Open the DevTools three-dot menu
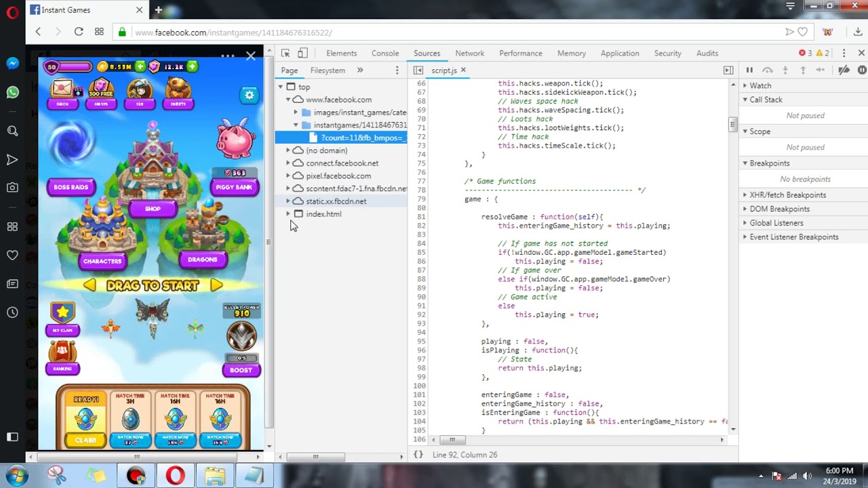 pyautogui.click(x=844, y=53)
